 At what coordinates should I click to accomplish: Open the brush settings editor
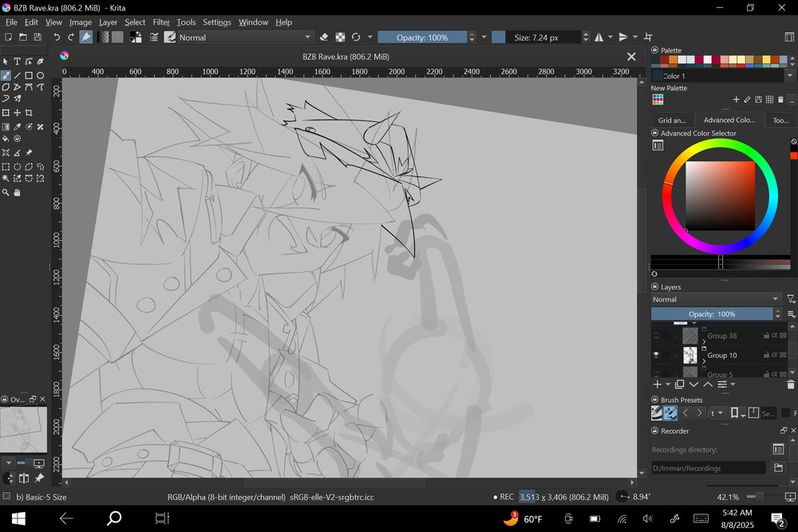point(154,37)
